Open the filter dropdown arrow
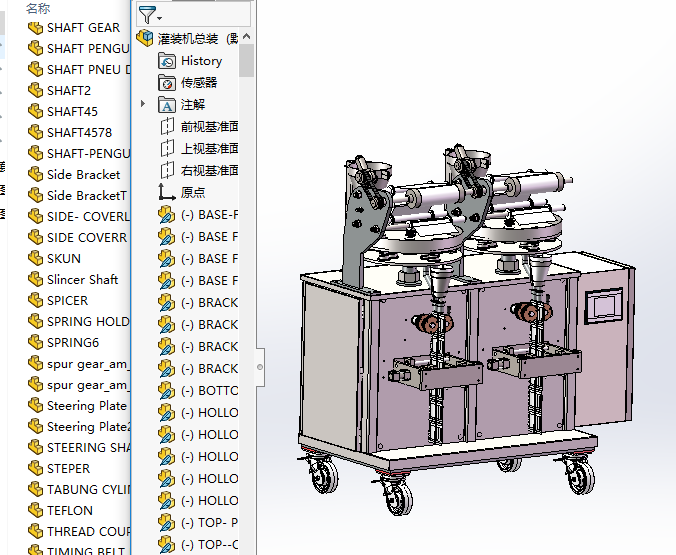This screenshot has width=676, height=555. [x=160, y=18]
